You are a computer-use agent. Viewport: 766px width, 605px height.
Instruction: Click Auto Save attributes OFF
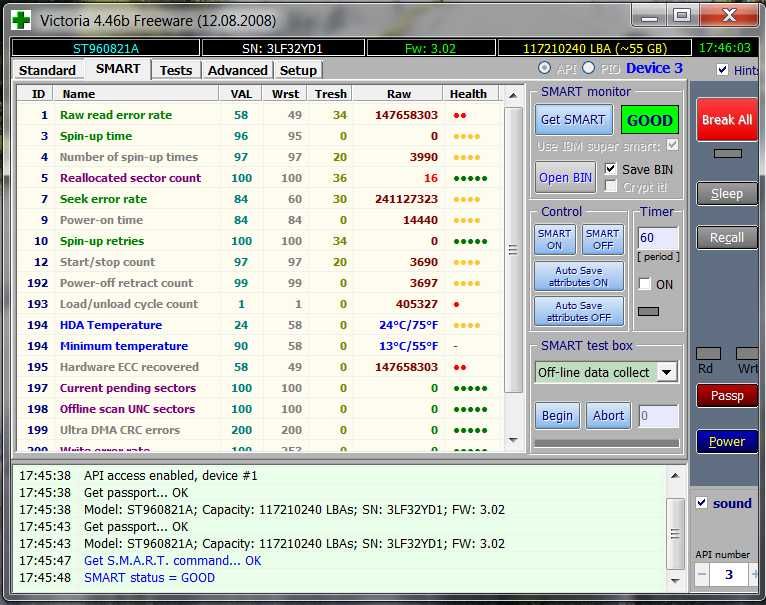[579, 311]
